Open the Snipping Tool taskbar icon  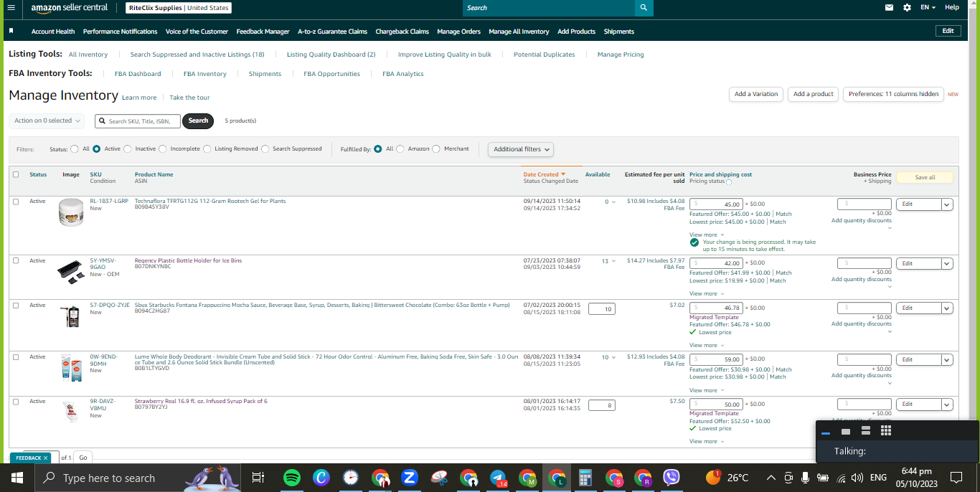pyautogui.click(x=439, y=478)
